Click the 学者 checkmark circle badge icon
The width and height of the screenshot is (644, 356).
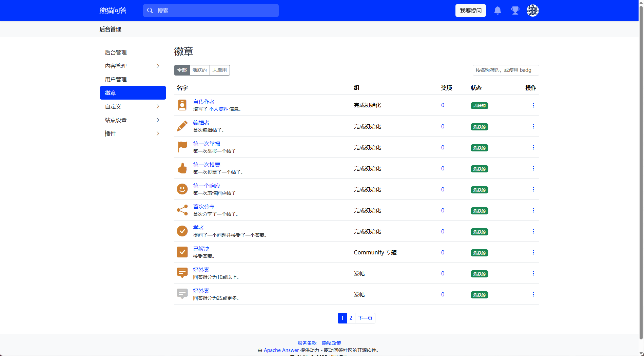click(182, 231)
